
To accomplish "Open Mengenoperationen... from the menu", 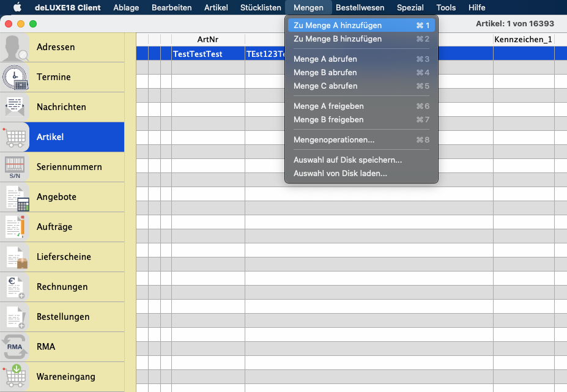I will point(333,140).
